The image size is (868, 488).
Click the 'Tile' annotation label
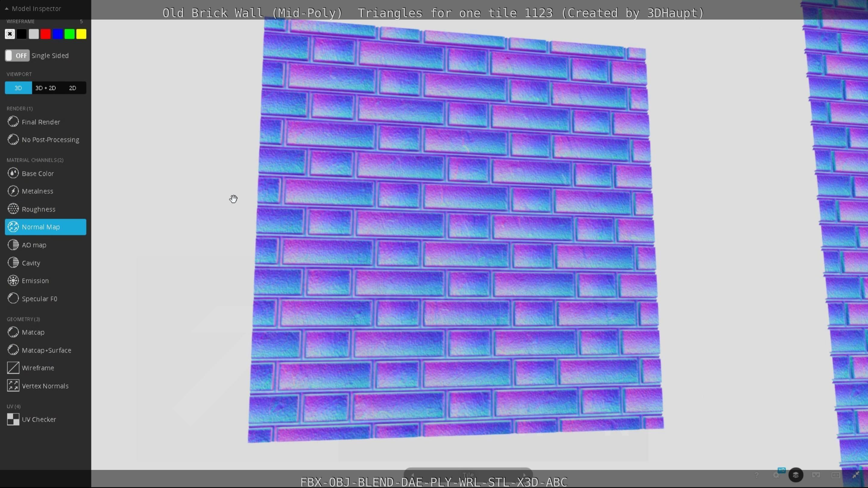tap(468, 475)
